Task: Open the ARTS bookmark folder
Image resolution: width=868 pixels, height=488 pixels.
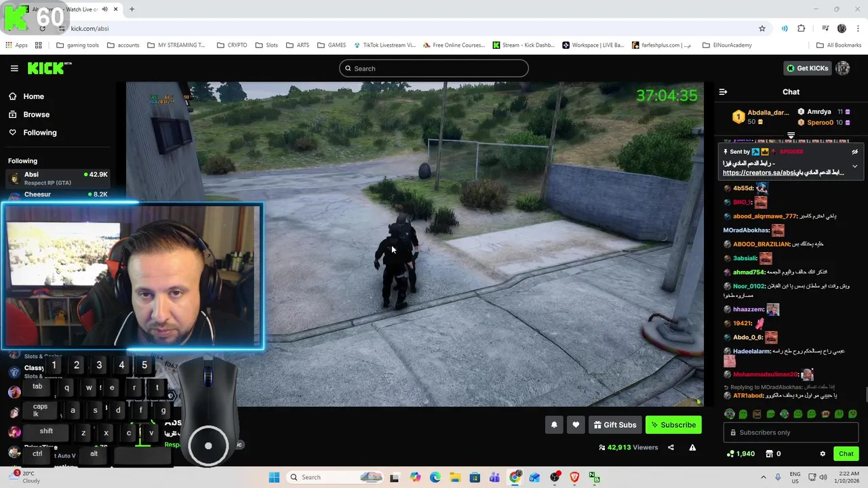Action: (298, 45)
